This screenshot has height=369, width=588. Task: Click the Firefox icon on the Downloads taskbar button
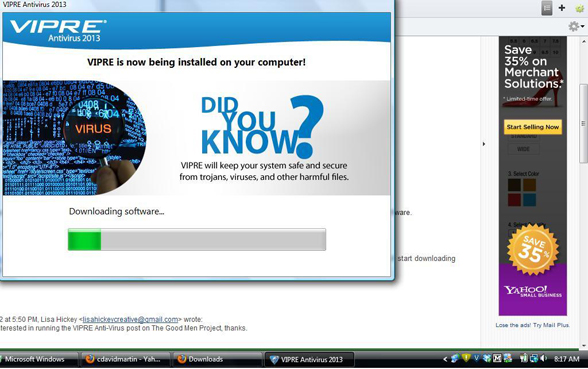click(x=182, y=359)
